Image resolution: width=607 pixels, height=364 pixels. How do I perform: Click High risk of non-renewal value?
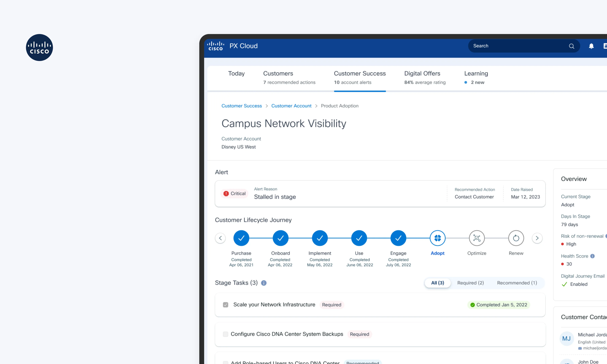571,244
